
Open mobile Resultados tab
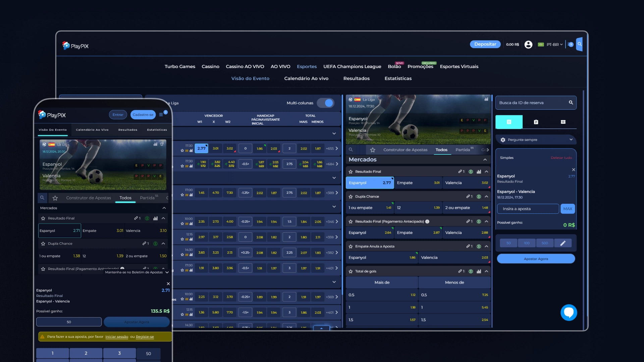click(128, 130)
